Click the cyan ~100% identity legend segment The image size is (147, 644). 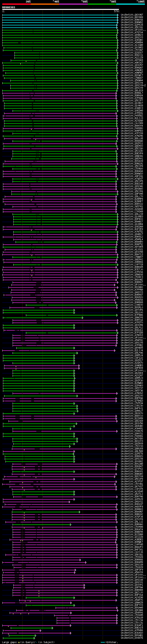(x=130, y=4)
